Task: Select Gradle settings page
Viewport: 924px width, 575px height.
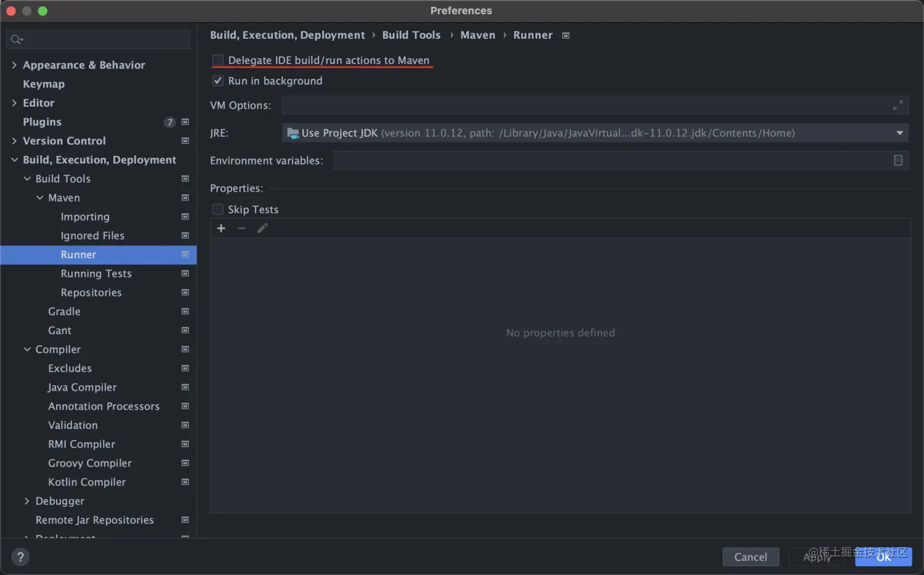Action: (x=64, y=312)
